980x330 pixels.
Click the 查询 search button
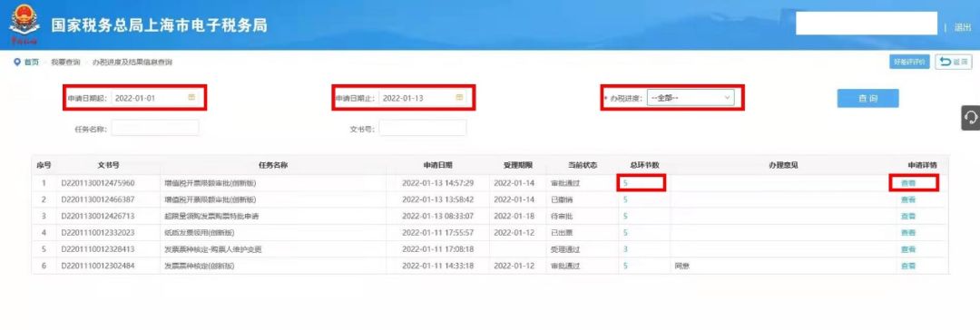pyautogui.click(x=867, y=98)
